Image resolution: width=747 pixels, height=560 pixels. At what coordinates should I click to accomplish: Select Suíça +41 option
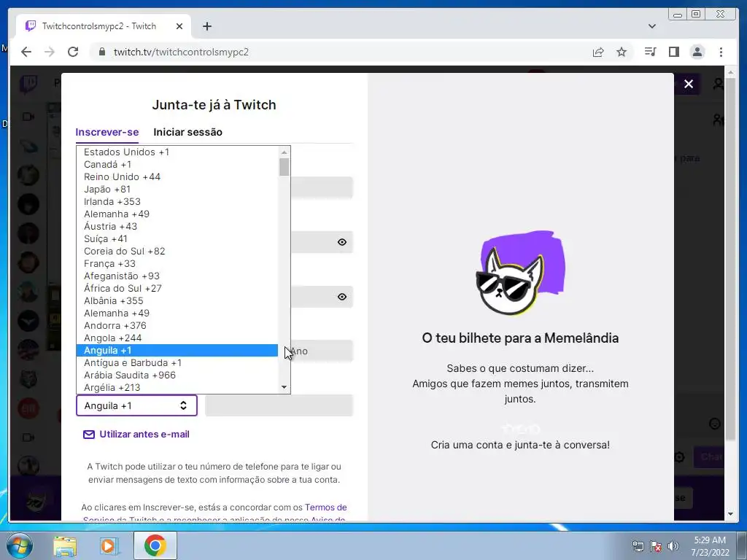(x=177, y=239)
